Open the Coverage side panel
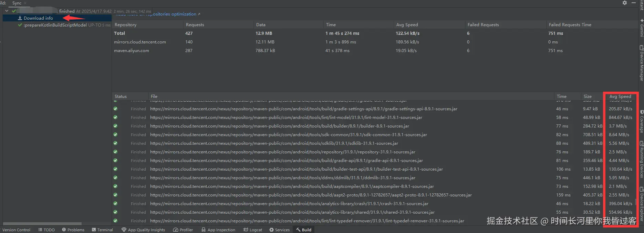This screenshot has height=233, width=644. pos(642,122)
